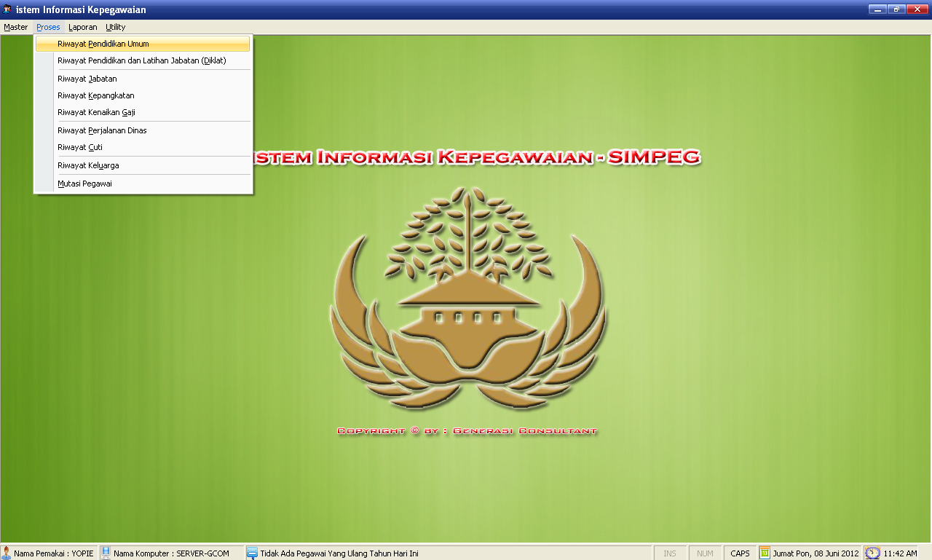This screenshot has height=560, width=932.
Task: Close the open Proses menu
Action: click(x=48, y=27)
